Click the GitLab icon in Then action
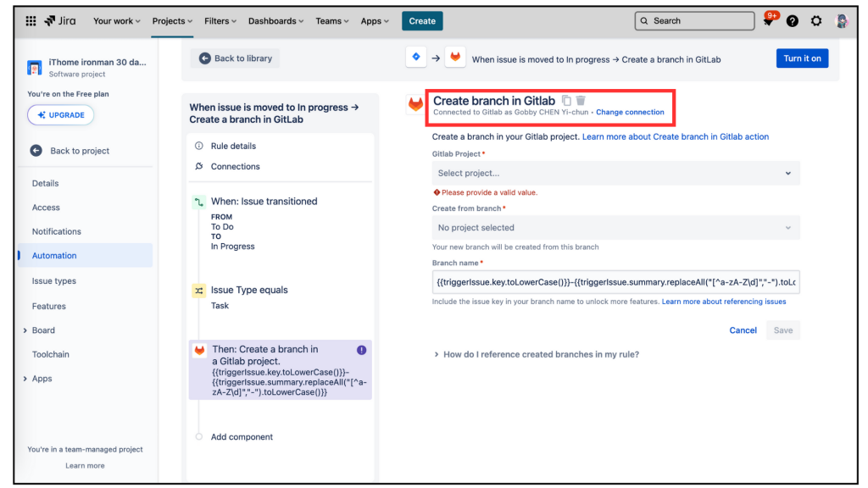This screenshot has height=488, width=868. (199, 350)
